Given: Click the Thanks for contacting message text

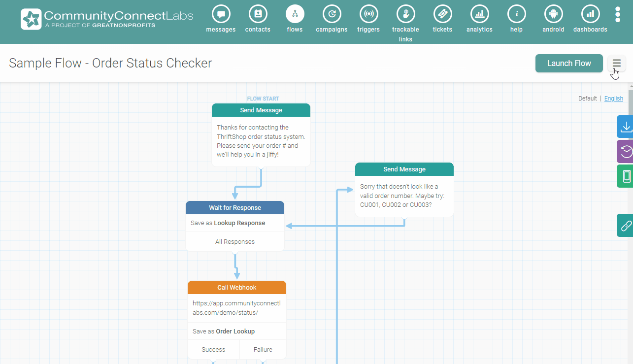Looking at the screenshot, I should (261, 141).
